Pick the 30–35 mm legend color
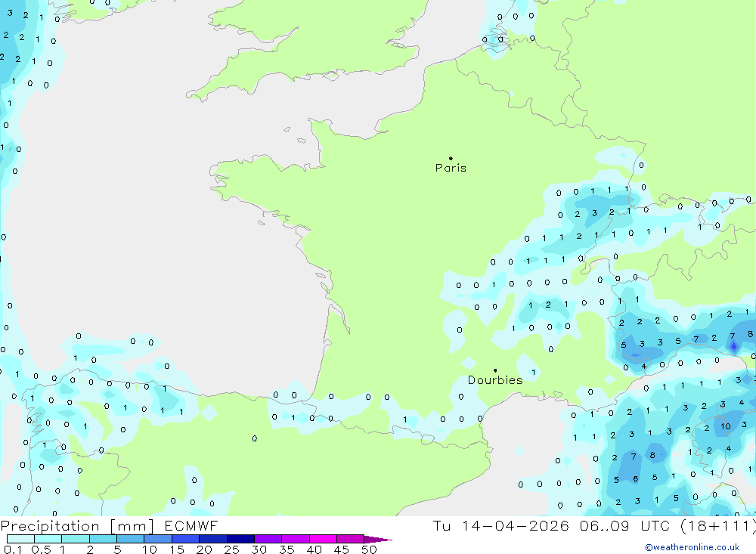Image resolution: width=756 pixels, height=554 pixels. click(268, 539)
